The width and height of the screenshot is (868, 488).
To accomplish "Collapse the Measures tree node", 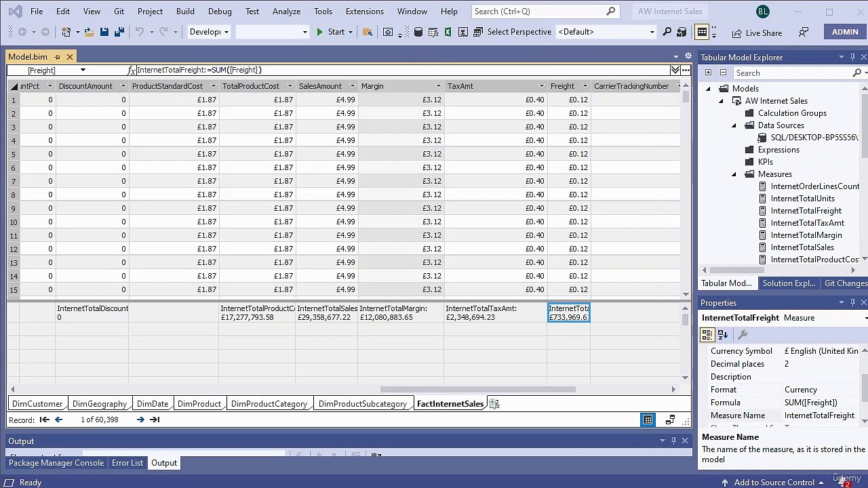I will 734,174.
